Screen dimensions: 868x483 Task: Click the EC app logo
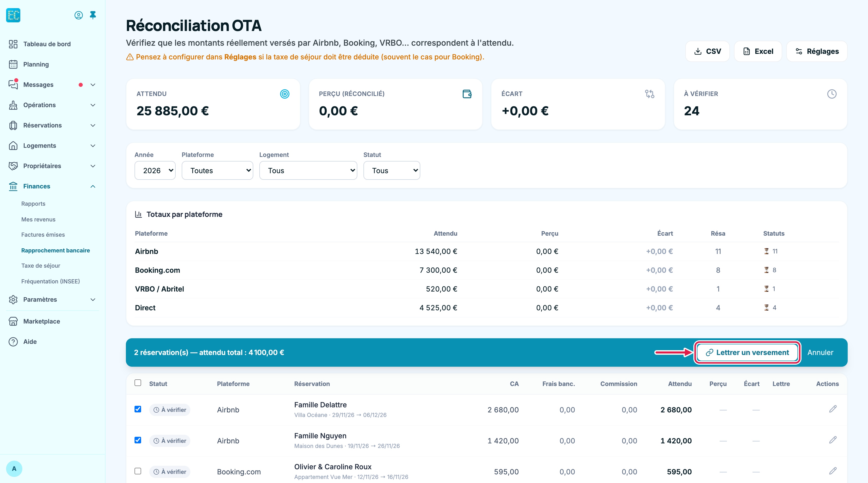pyautogui.click(x=13, y=15)
